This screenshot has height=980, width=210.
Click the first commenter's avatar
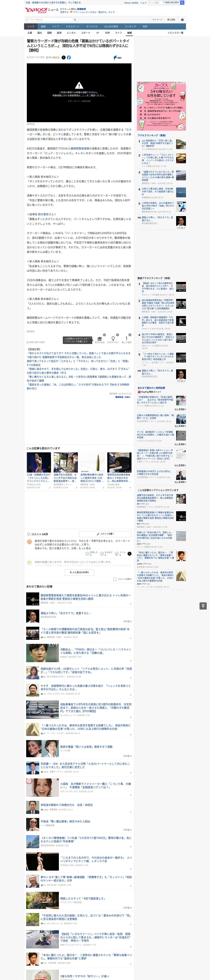pos(29,542)
